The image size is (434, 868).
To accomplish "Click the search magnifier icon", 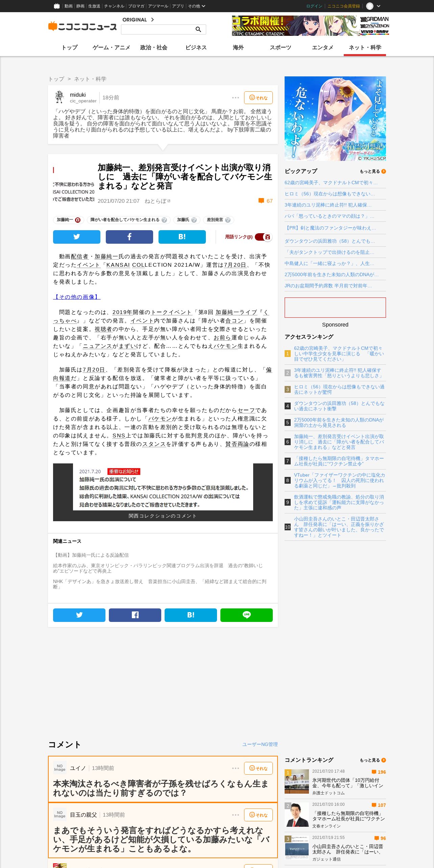I will (198, 29).
